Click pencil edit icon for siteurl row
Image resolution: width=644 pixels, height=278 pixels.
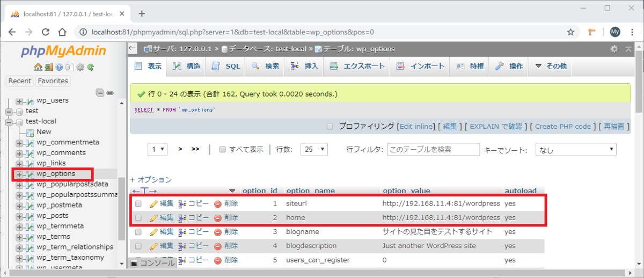click(x=153, y=204)
